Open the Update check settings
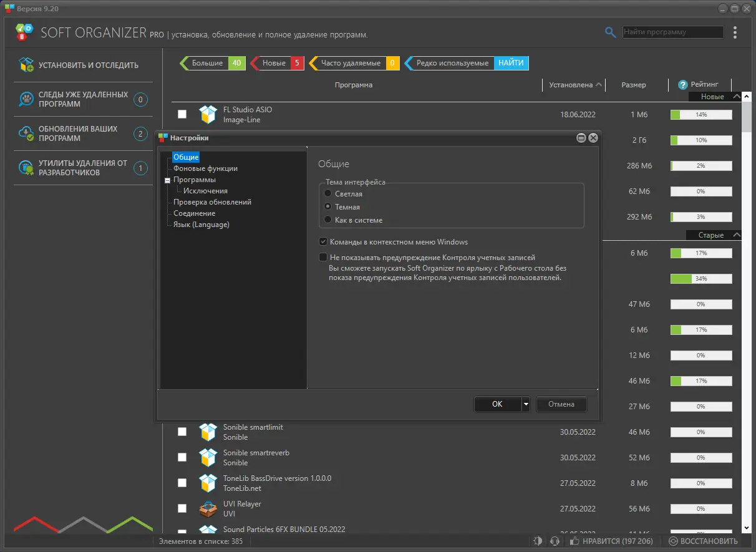The width and height of the screenshot is (756, 552). pyautogui.click(x=212, y=202)
